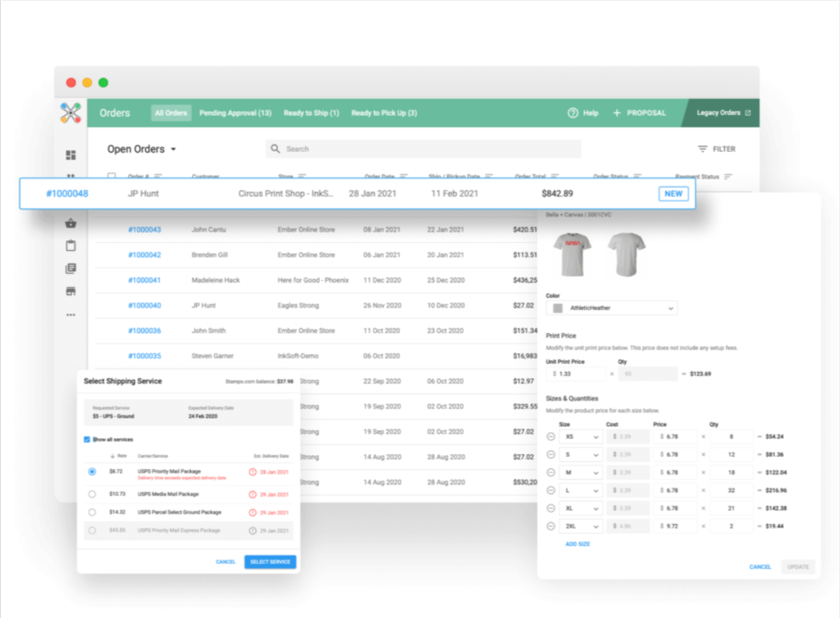The height and width of the screenshot is (618, 840).
Task: Click the filter lines icon beside FILTER
Action: point(702,149)
